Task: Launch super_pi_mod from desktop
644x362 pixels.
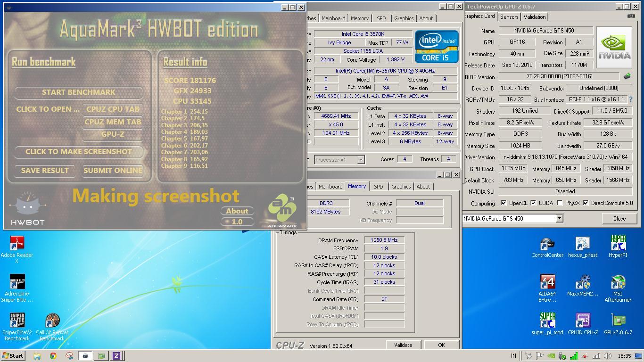Action: (x=547, y=323)
